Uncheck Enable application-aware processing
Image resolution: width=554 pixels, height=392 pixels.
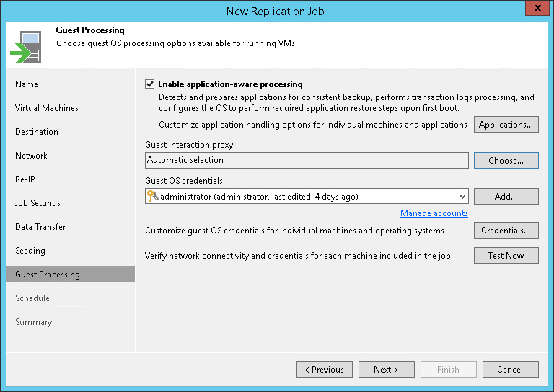150,84
